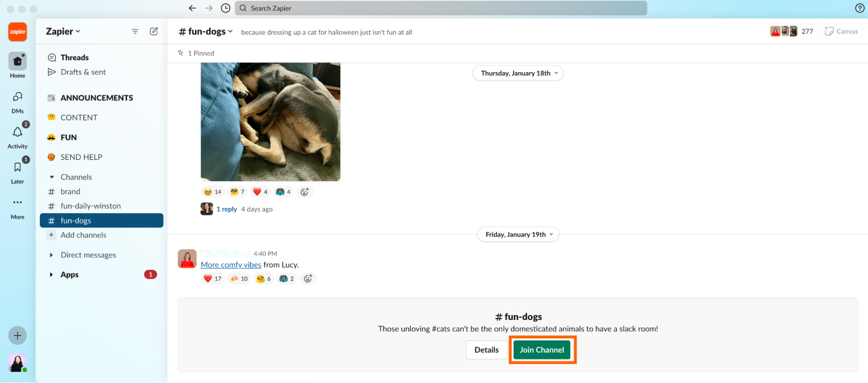Open DMs from the left rail
The height and width of the screenshot is (383, 868).
pos(17,102)
